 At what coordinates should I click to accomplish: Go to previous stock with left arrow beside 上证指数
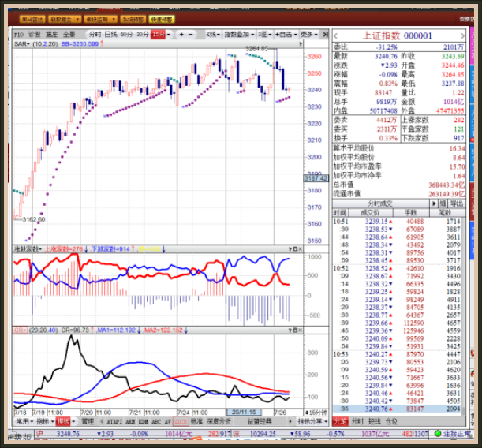(336, 36)
